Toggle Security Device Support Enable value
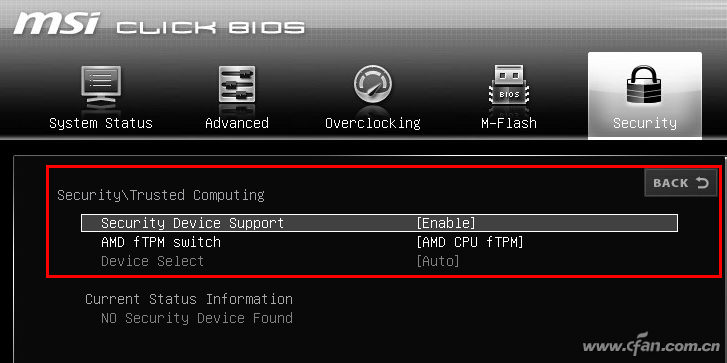The width and height of the screenshot is (727, 363). pos(446,223)
